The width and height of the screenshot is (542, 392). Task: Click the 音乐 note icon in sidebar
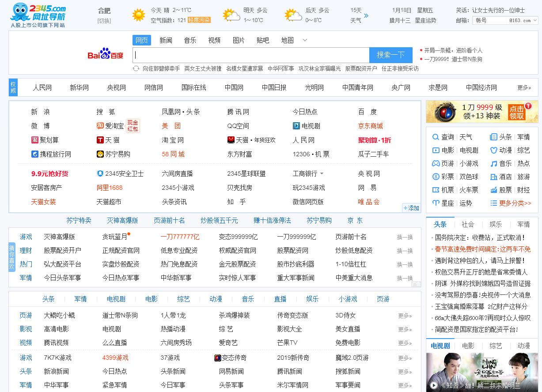click(493, 163)
